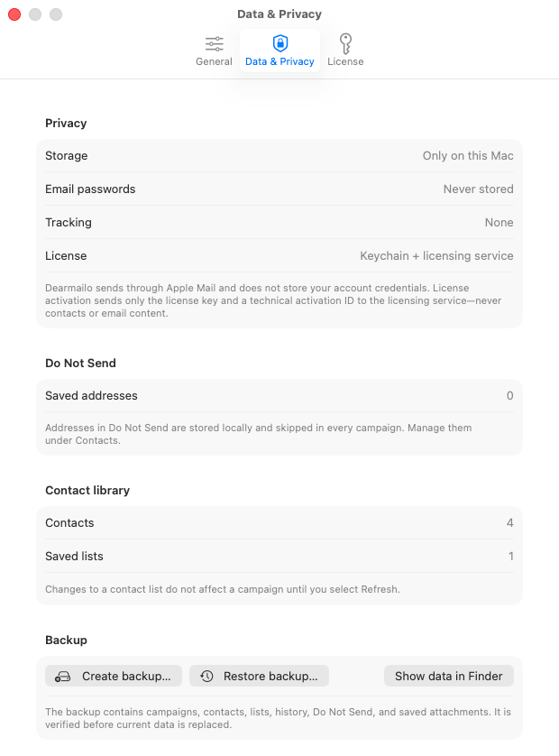Click the Only on this Mac value
559x756 pixels.
(468, 156)
